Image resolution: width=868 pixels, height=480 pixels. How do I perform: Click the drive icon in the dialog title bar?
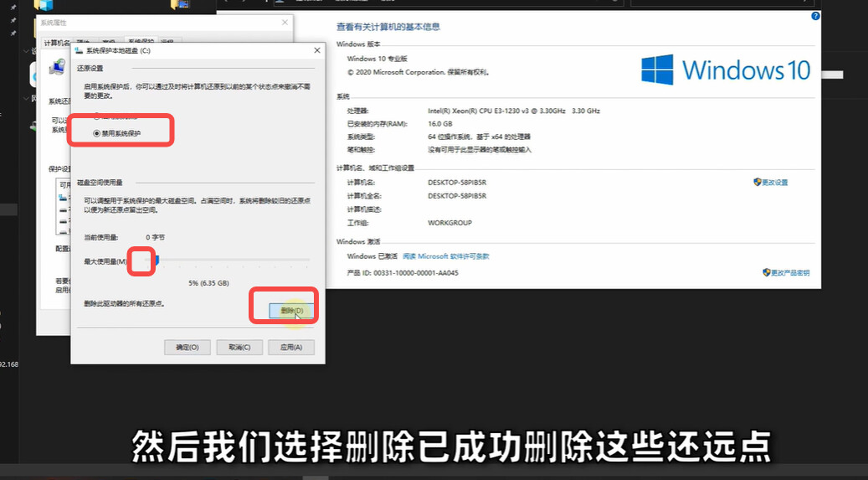coord(79,51)
